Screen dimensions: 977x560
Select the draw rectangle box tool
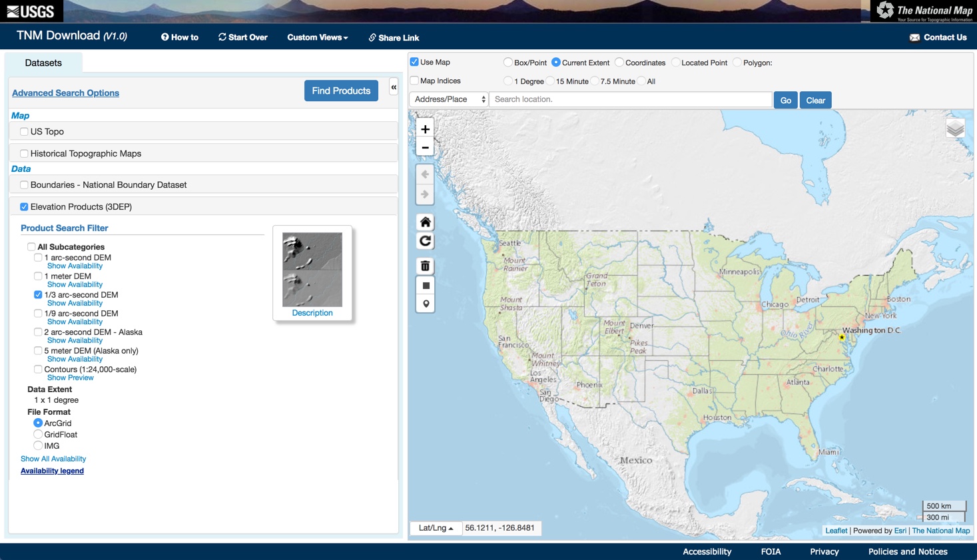[425, 286]
